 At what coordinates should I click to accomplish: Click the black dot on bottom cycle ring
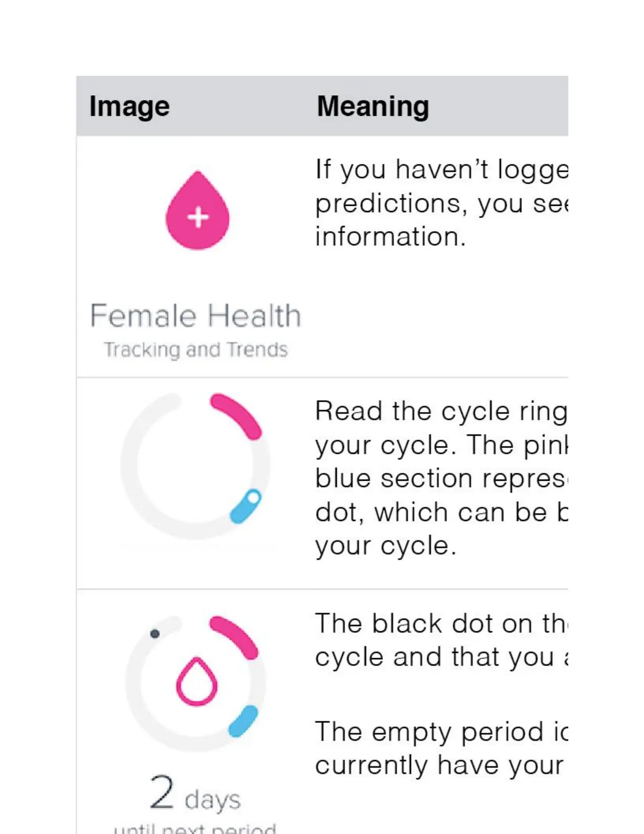155,633
